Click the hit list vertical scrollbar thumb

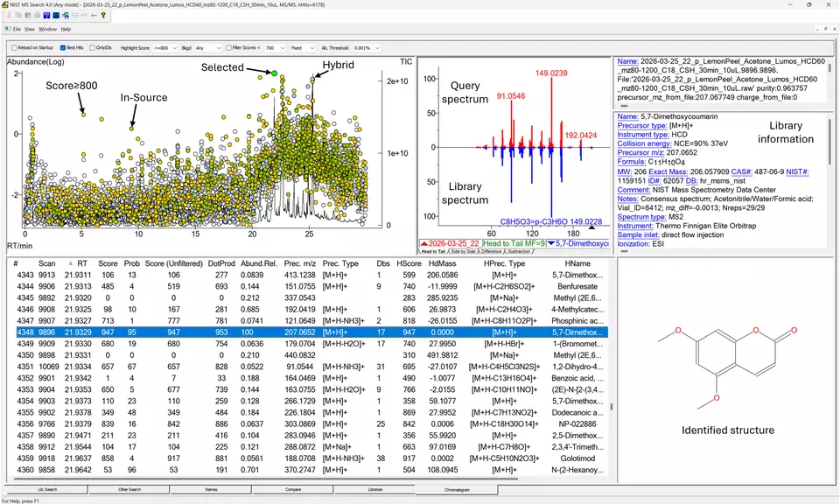click(612, 407)
